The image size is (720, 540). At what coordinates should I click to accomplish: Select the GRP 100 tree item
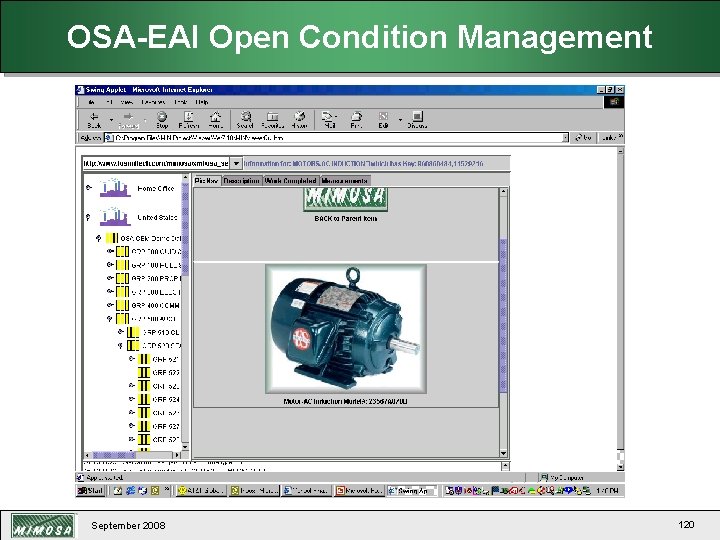pyautogui.click(x=149, y=265)
